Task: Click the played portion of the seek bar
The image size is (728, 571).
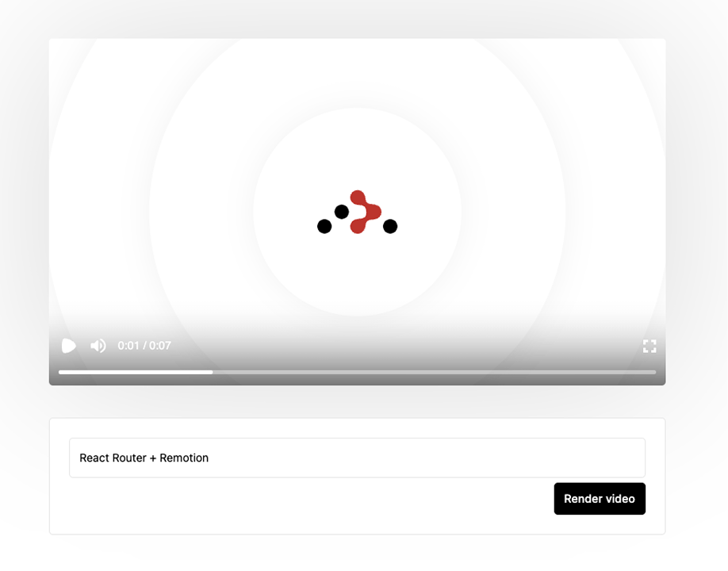Action: (x=135, y=371)
